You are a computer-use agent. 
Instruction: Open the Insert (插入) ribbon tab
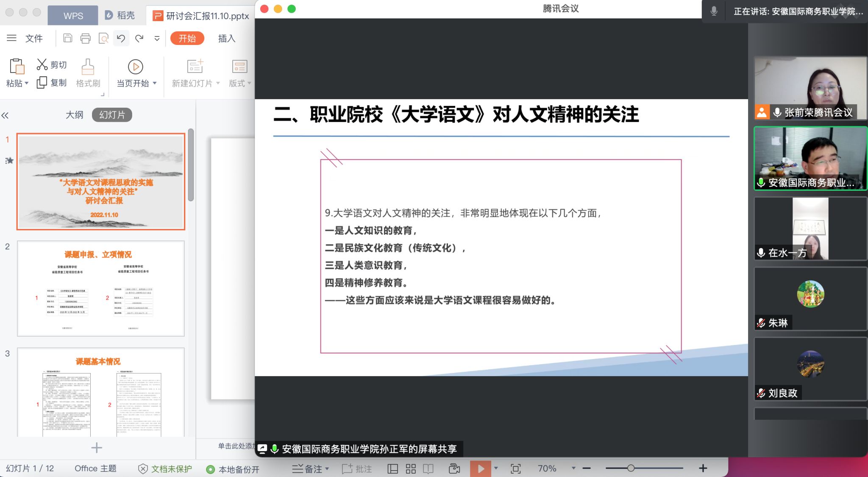coord(226,39)
